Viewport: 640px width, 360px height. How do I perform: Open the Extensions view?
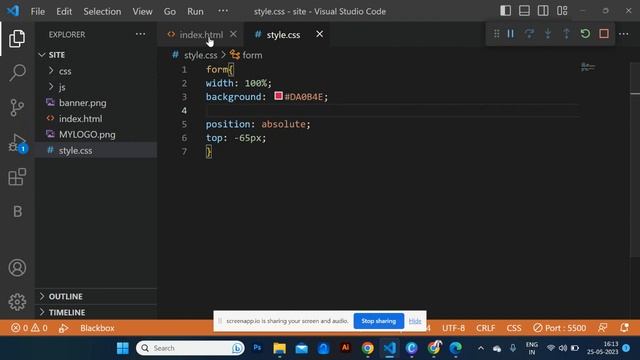(x=17, y=177)
